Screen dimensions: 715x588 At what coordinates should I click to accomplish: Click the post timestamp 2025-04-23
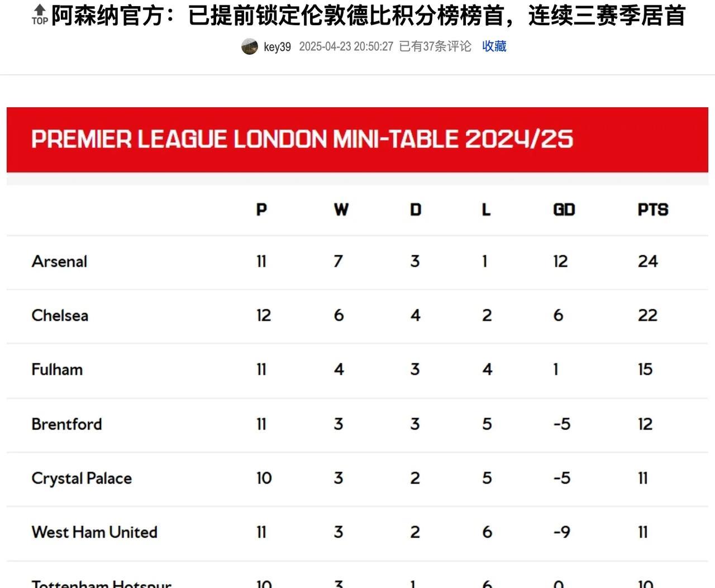[x=346, y=46]
